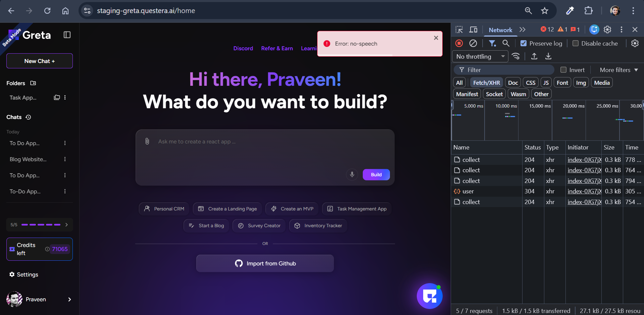Bookmark this page with star icon
Viewport: 644px width, 315px height.
pos(545,11)
